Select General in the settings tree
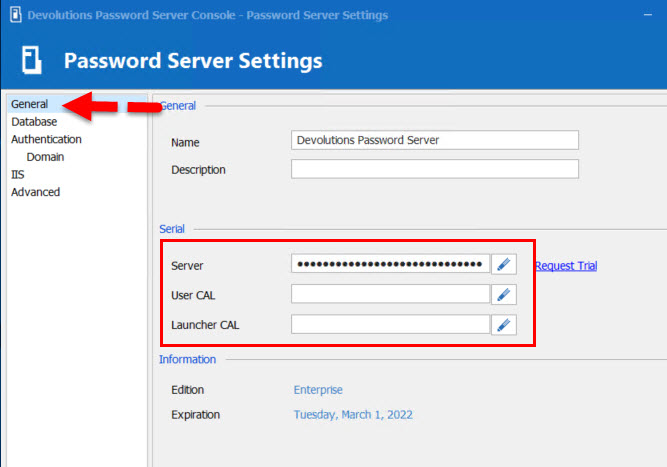 tap(30, 104)
